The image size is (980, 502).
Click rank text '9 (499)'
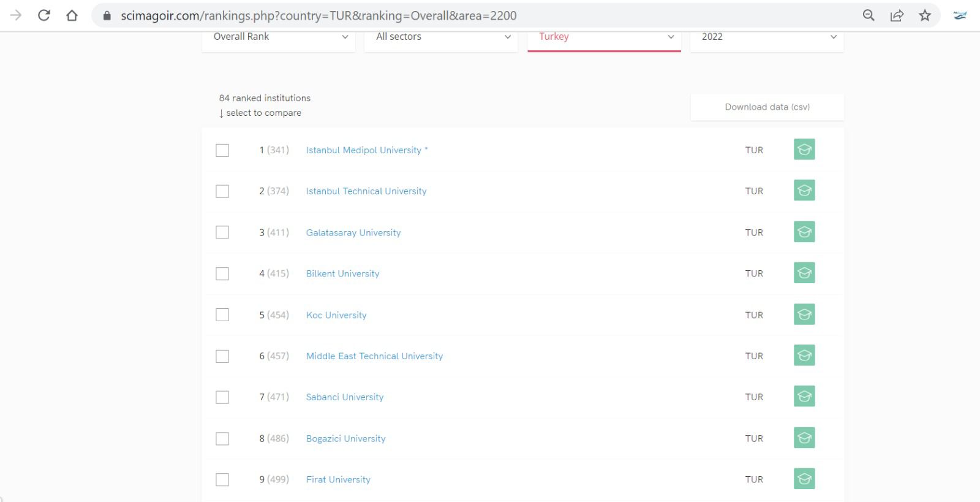(x=274, y=479)
